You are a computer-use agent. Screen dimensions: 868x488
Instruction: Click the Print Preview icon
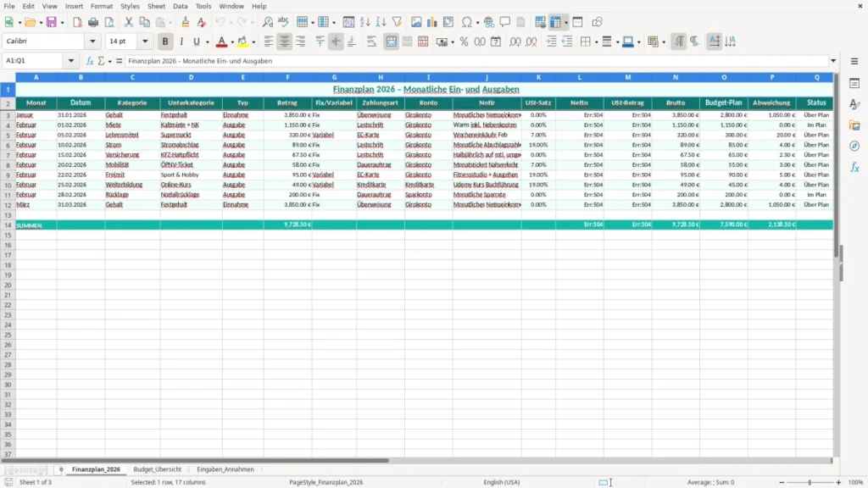coord(109,22)
